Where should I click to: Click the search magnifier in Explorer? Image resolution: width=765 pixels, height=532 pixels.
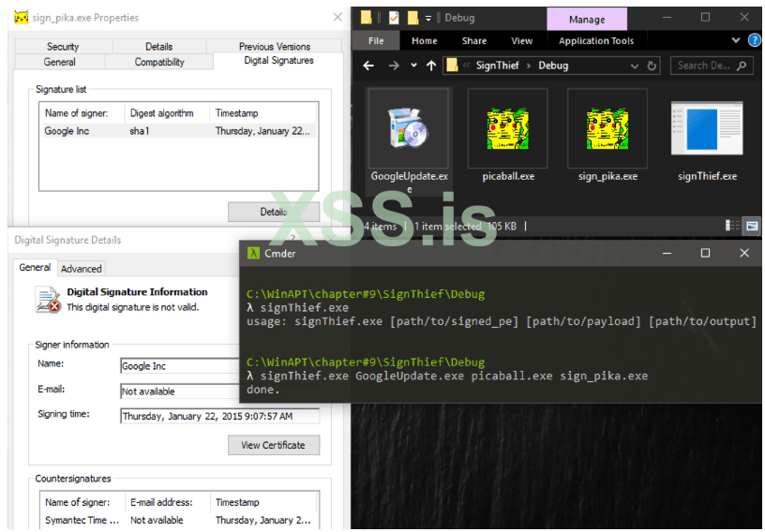[x=741, y=66]
